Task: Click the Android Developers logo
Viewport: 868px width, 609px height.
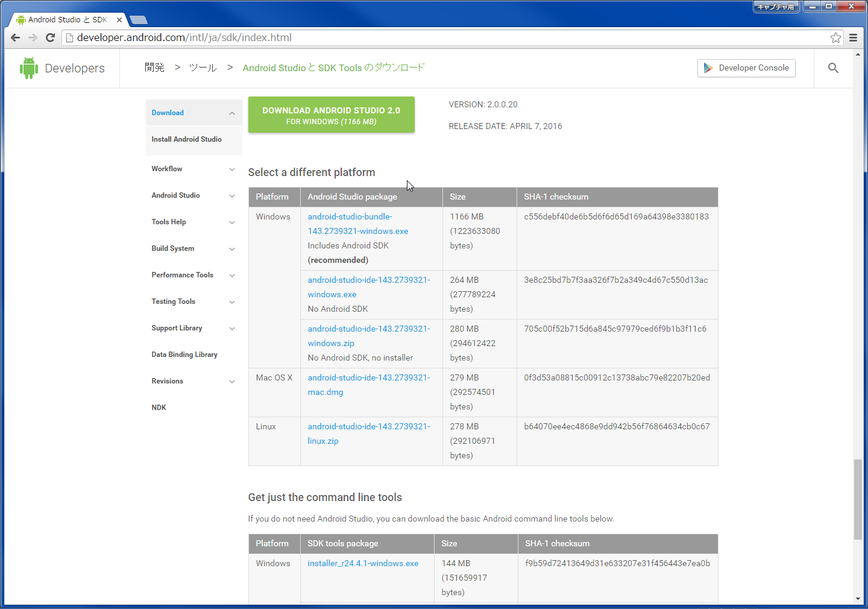Action: coord(62,68)
